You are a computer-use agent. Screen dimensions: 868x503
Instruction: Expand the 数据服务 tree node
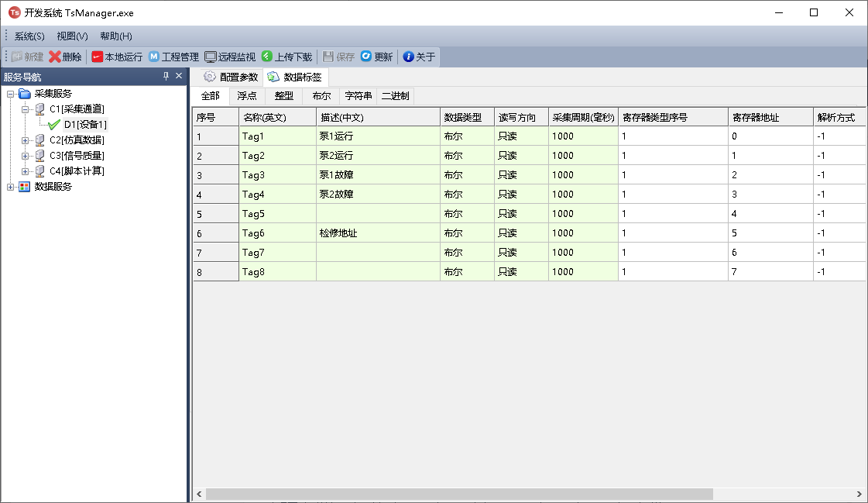(11, 187)
